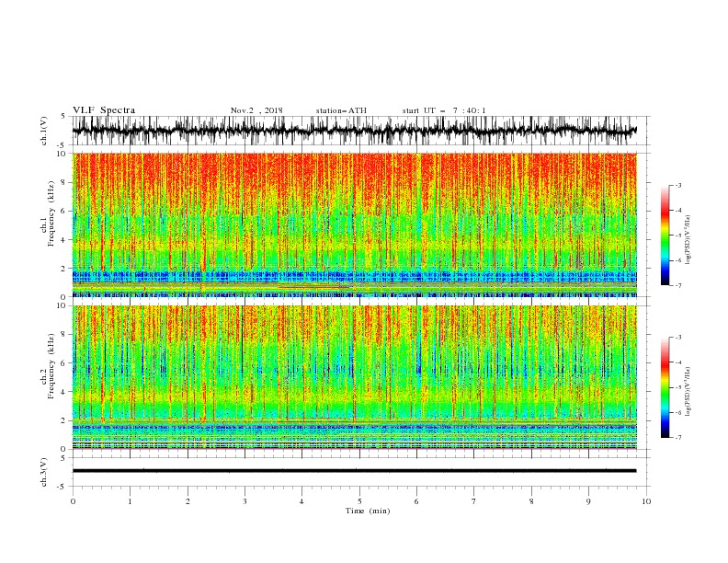The width and height of the screenshot is (728, 563).
Task: Click time axis tick label "0"
Action: (73, 501)
